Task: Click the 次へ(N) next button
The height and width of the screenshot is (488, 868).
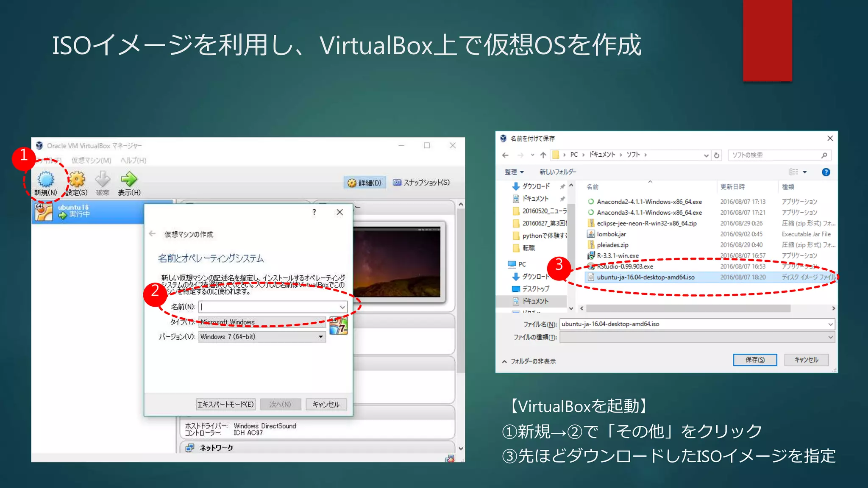Action: [280, 404]
